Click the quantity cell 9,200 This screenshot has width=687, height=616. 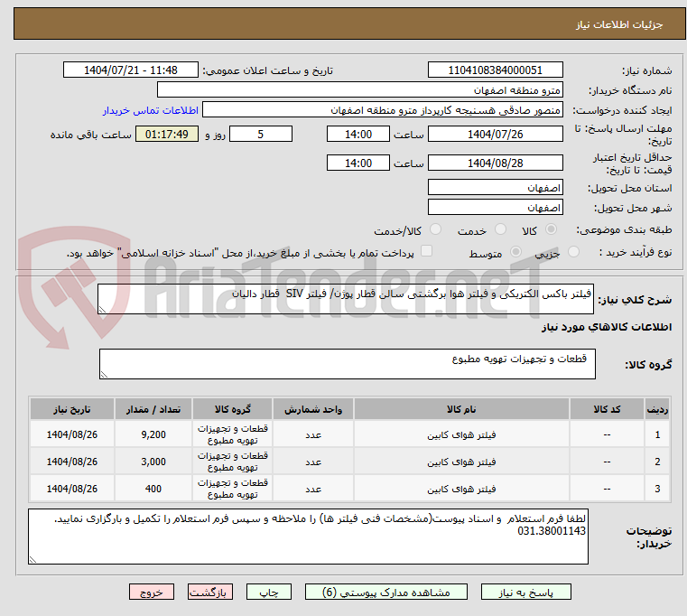153,434
